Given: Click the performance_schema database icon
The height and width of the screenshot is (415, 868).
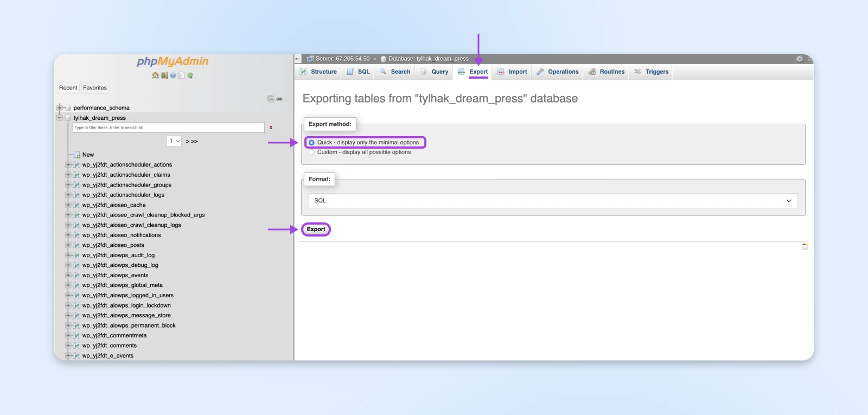Looking at the screenshot, I should 68,108.
